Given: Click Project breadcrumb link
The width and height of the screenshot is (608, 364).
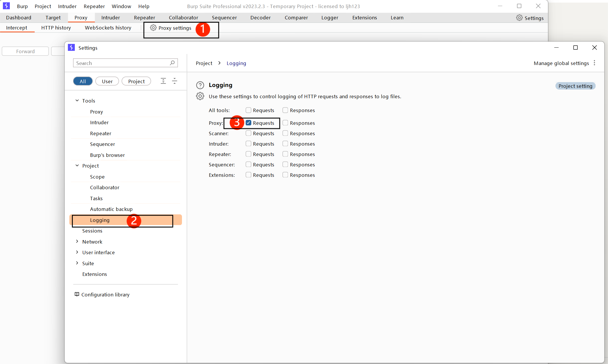Looking at the screenshot, I should click(204, 63).
